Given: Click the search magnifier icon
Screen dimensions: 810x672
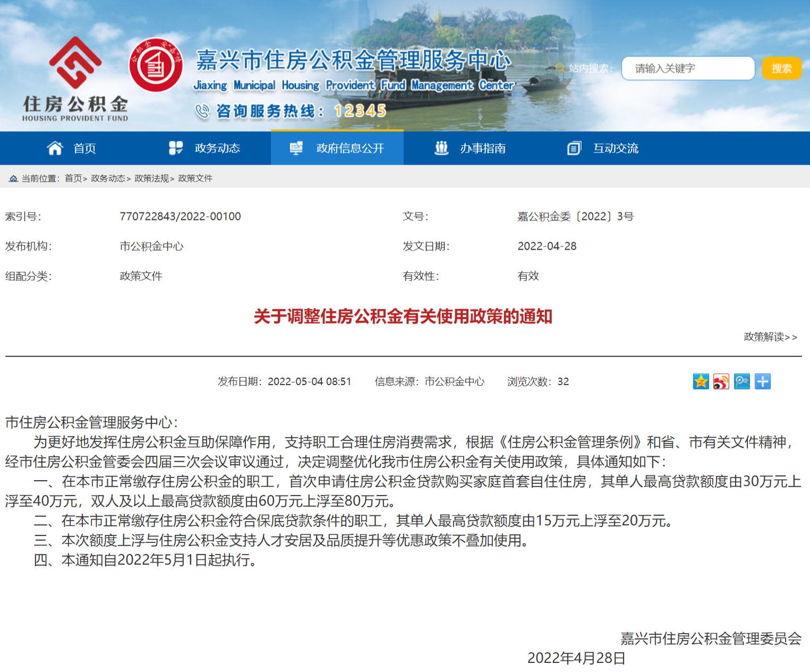Looking at the screenshot, I should [560, 68].
